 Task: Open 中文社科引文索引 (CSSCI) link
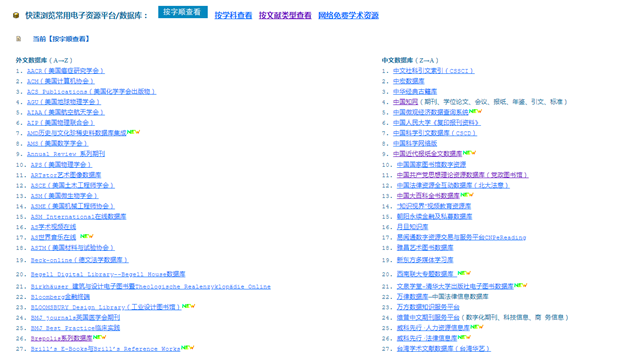point(433,71)
